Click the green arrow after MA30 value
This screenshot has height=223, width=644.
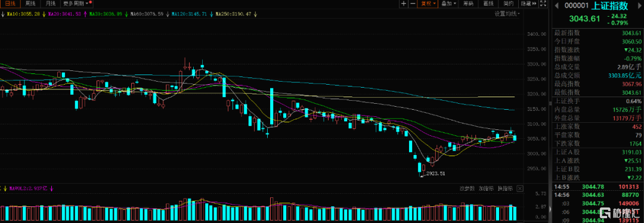[126, 14]
